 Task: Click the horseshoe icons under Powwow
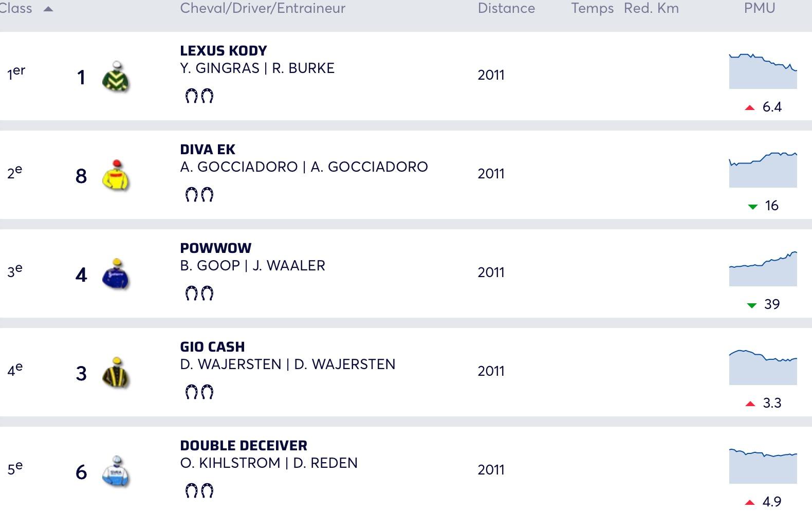(x=199, y=293)
